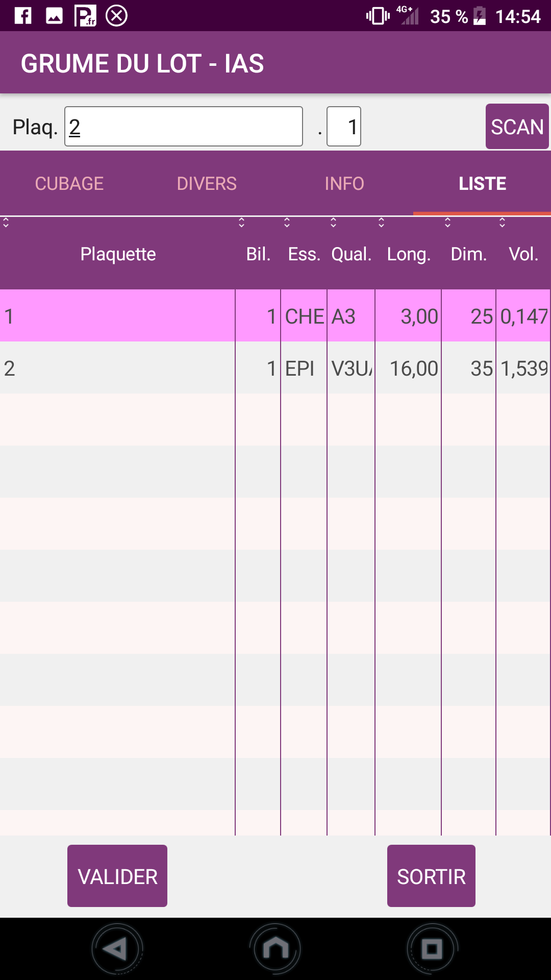
Task: Open the Facebook notification icon
Action: pos(23,16)
